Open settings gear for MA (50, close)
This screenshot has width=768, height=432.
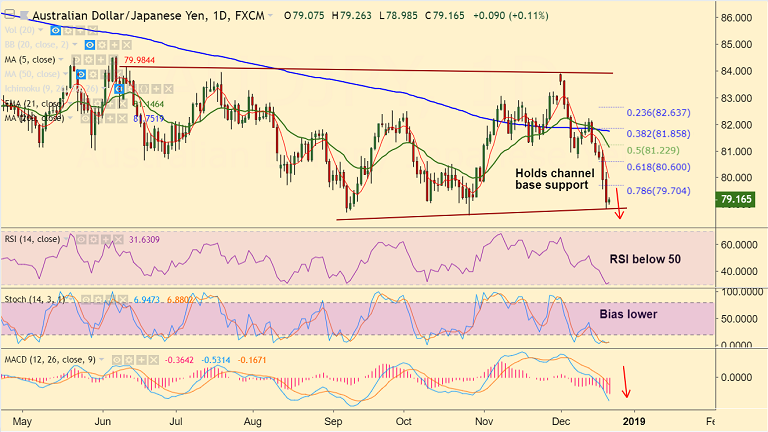tap(93, 74)
